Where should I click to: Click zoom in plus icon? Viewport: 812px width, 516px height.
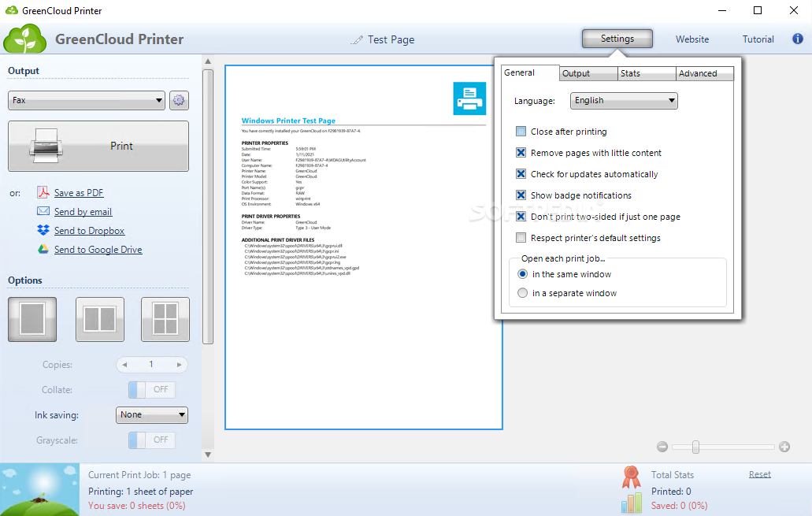coord(784,447)
